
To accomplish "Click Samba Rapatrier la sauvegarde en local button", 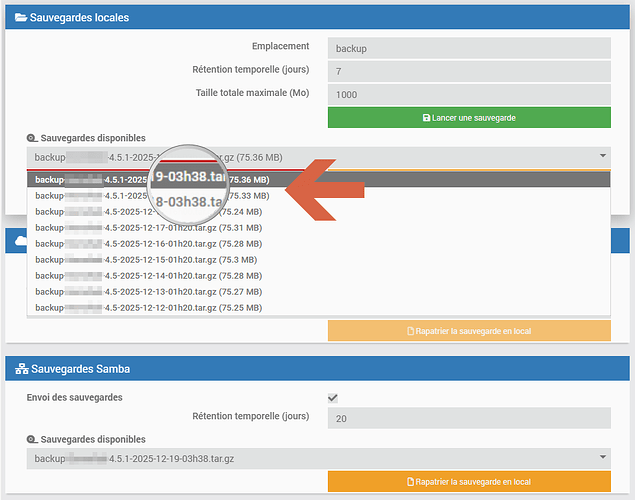I will [469, 481].
